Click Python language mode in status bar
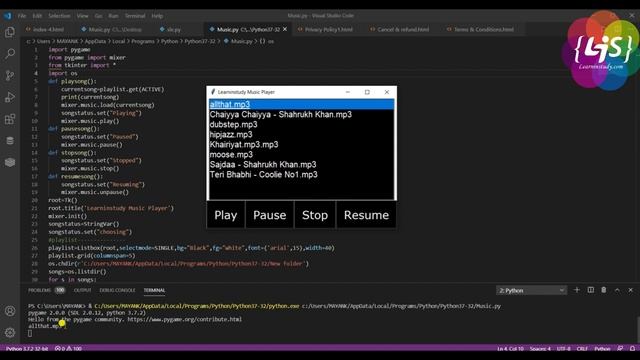The width and height of the screenshot is (640, 360). point(602,349)
